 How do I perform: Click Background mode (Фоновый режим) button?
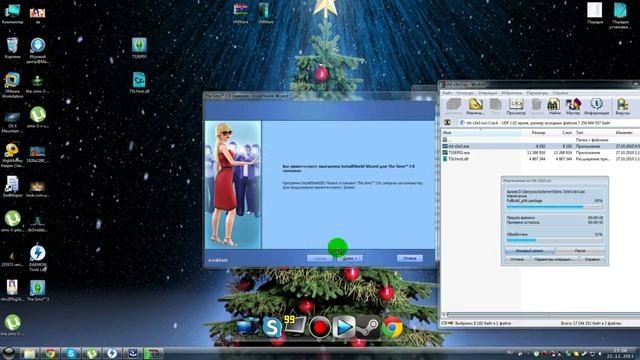coord(530,251)
